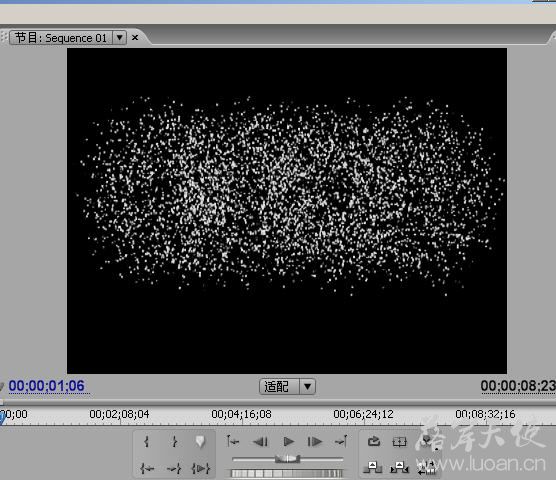Viewport: 556px width, 480px height.
Task: Toggle the Loop playback button
Action: pos(374,441)
